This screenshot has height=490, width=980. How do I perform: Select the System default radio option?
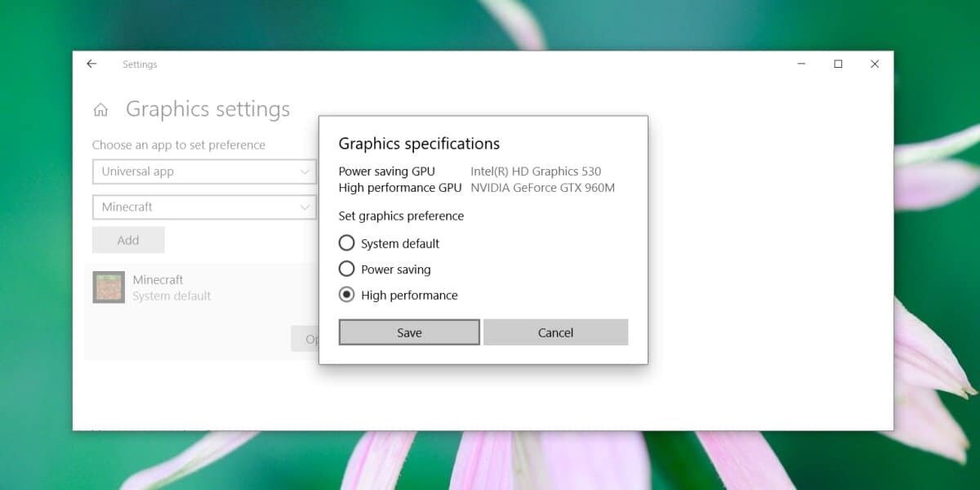[347, 243]
